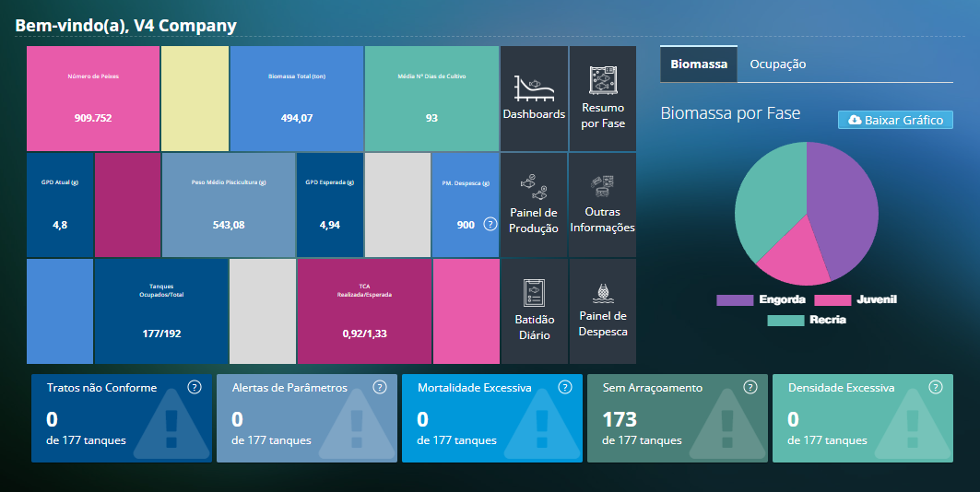Click 'de 177 tanques' under Mortalidade Excessiva
Viewport: 980px width, 492px height.
[457, 440]
